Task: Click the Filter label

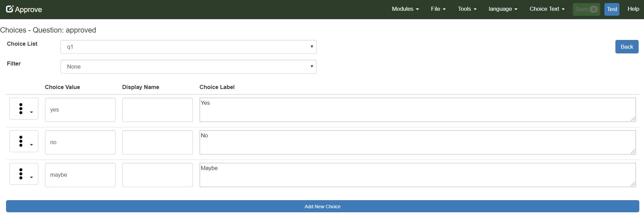Action: 14,63
